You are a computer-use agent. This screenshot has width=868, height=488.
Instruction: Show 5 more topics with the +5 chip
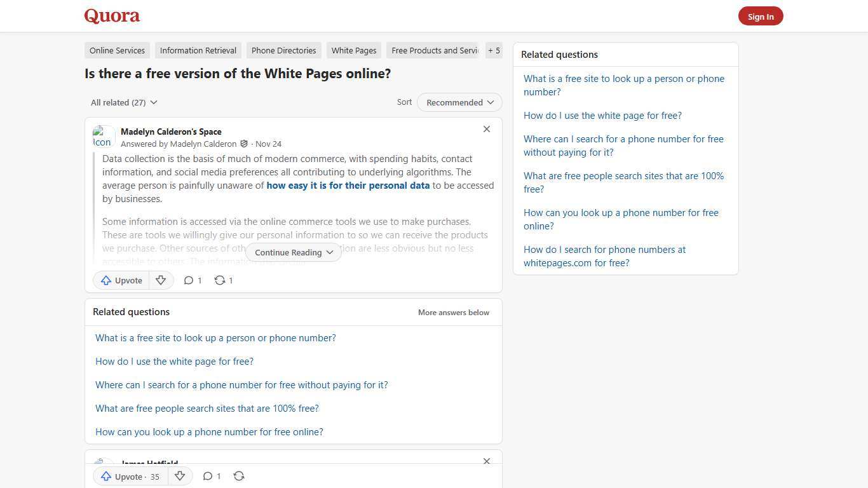(x=494, y=50)
